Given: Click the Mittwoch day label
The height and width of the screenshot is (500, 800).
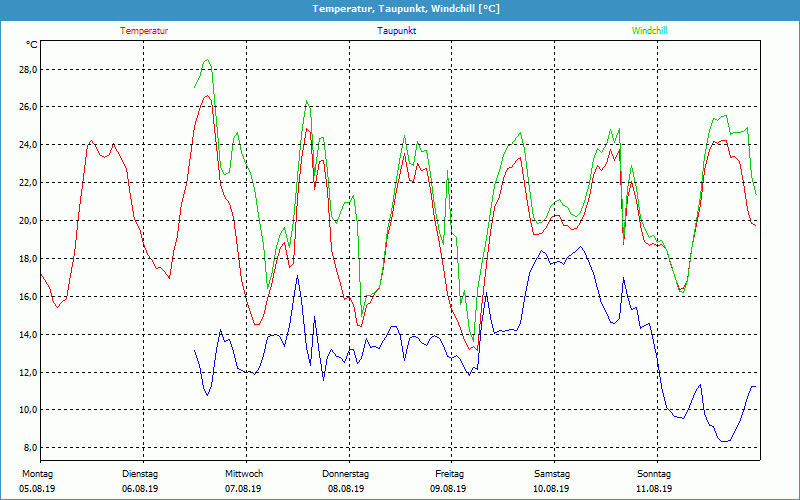Looking at the screenshot, I should (x=244, y=474).
